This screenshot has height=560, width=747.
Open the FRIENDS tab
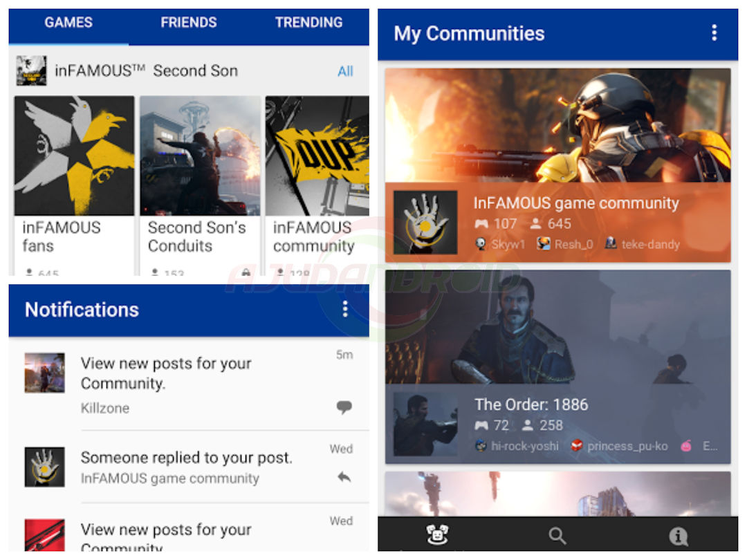(189, 22)
